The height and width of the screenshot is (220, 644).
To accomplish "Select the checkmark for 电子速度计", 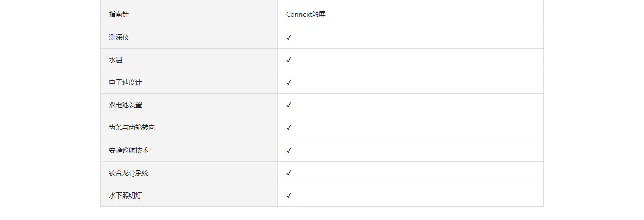I will (x=289, y=82).
